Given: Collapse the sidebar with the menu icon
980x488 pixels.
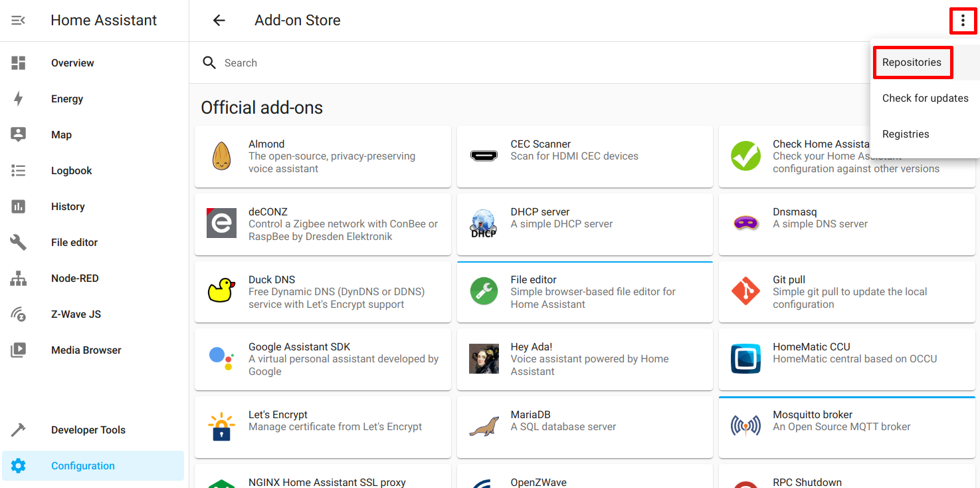Looking at the screenshot, I should pyautogui.click(x=18, y=21).
